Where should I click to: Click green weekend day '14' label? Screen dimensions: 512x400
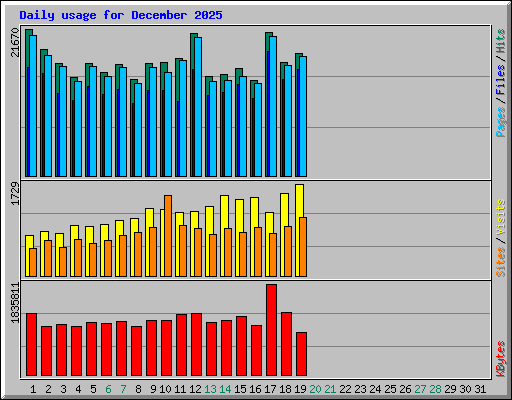click(225, 389)
